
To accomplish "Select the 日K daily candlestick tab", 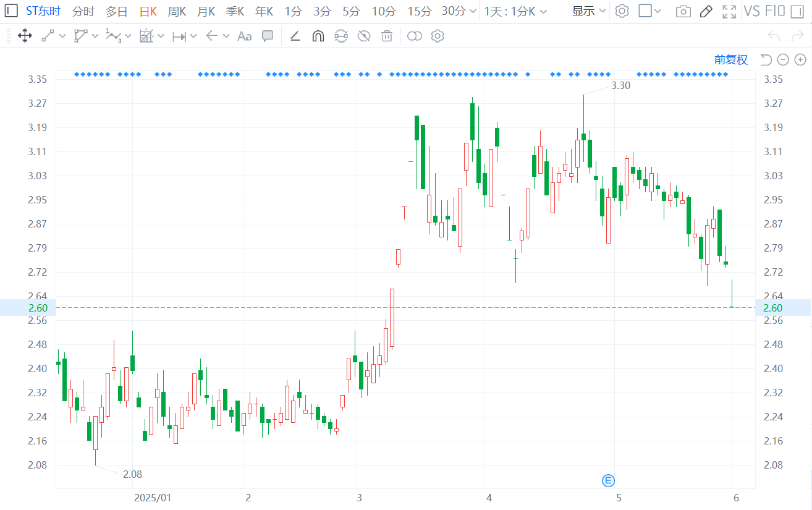I will click(x=148, y=11).
